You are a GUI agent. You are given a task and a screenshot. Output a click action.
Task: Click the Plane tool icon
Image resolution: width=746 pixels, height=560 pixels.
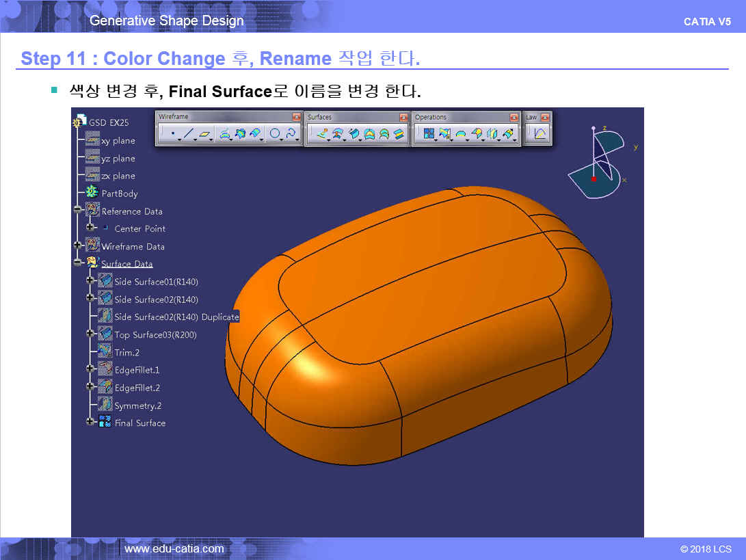click(204, 135)
